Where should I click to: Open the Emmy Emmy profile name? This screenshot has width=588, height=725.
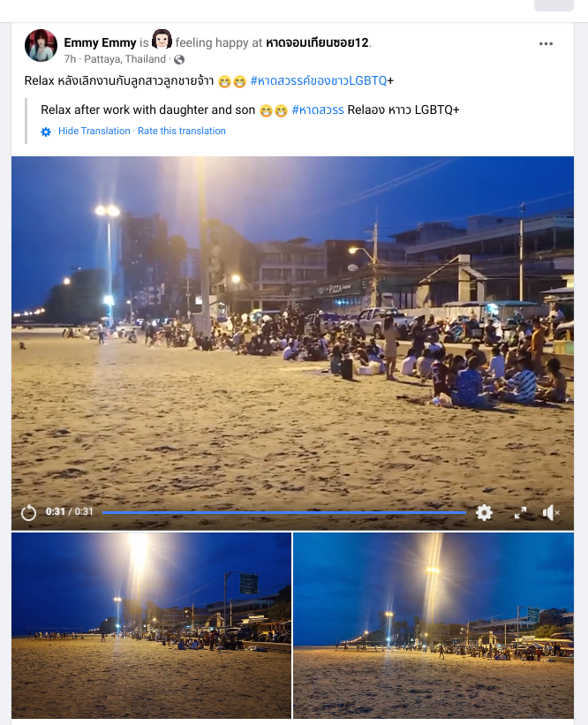click(100, 42)
